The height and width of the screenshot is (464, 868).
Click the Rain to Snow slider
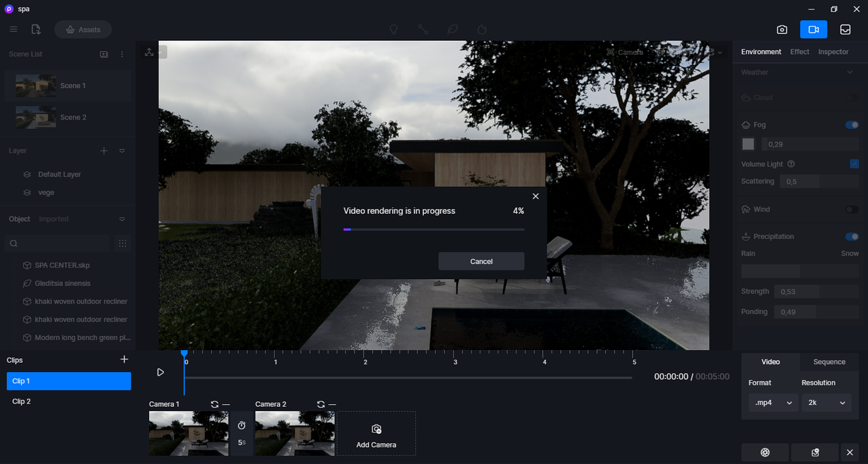coord(800,271)
